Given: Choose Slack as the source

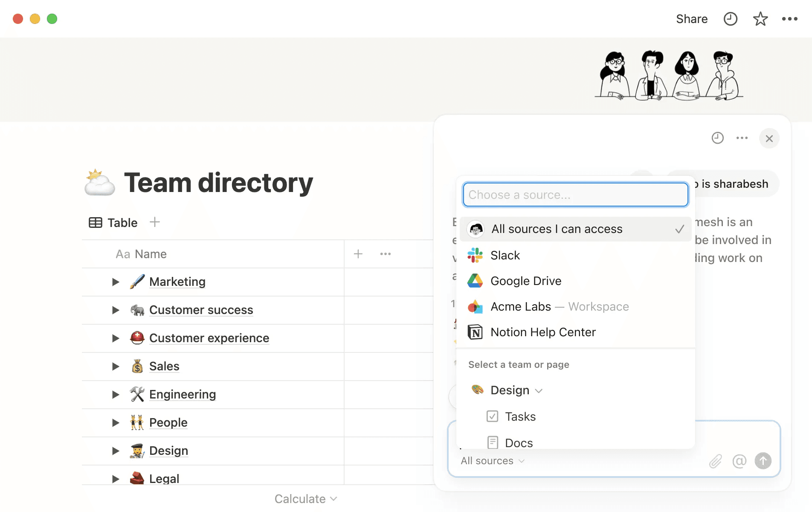Looking at the screenshot, I should pyautogui.click(x=505, y=256).
